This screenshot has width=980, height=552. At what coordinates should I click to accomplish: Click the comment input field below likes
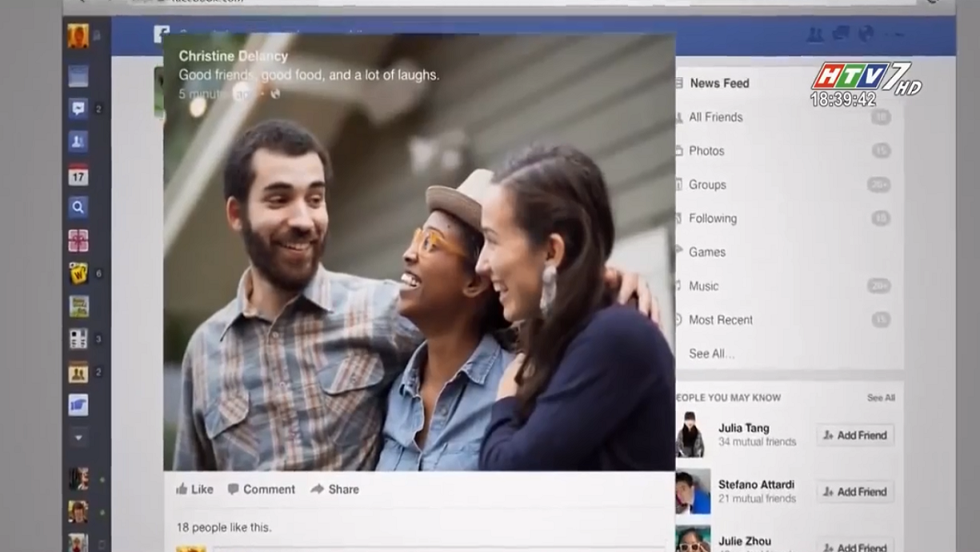coord(439,549)
